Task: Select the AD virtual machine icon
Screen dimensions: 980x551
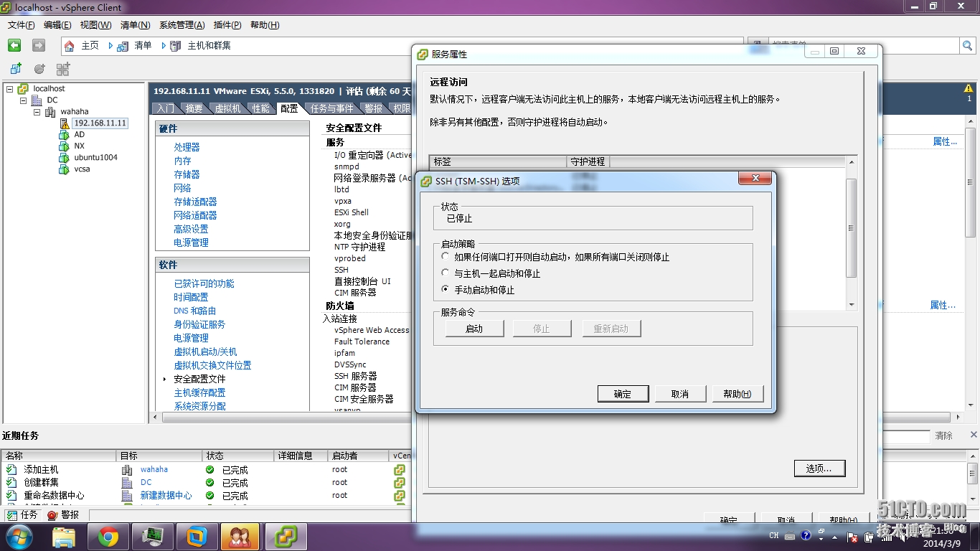Action: click(x=64, y=135)
